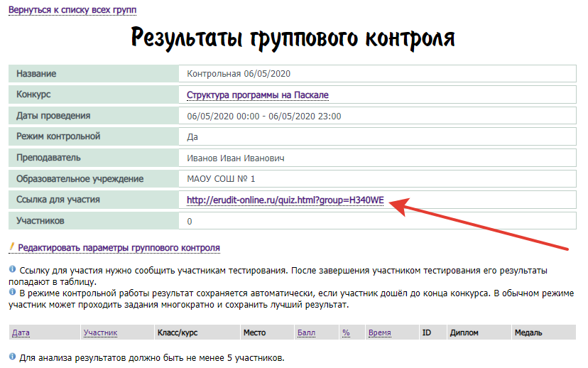Click the 'Название' row label
Screen dimensions: 588x368
coord(36,74)
